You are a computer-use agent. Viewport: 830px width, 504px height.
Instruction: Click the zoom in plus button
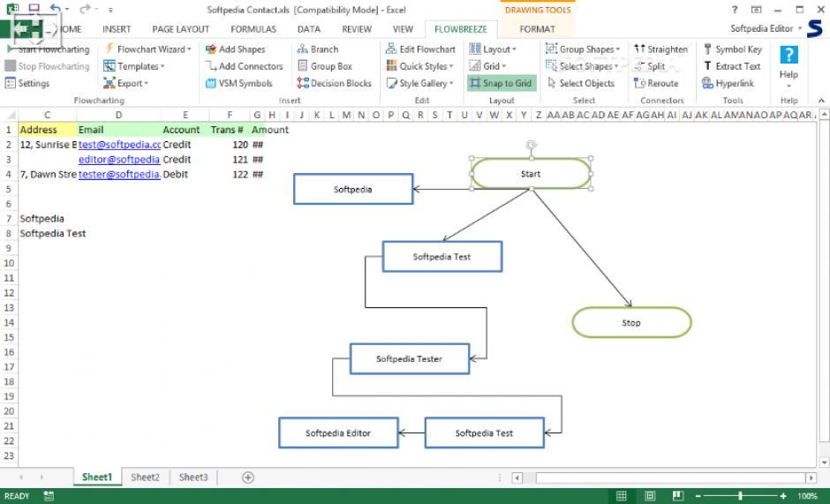click(x=783, y=496)
